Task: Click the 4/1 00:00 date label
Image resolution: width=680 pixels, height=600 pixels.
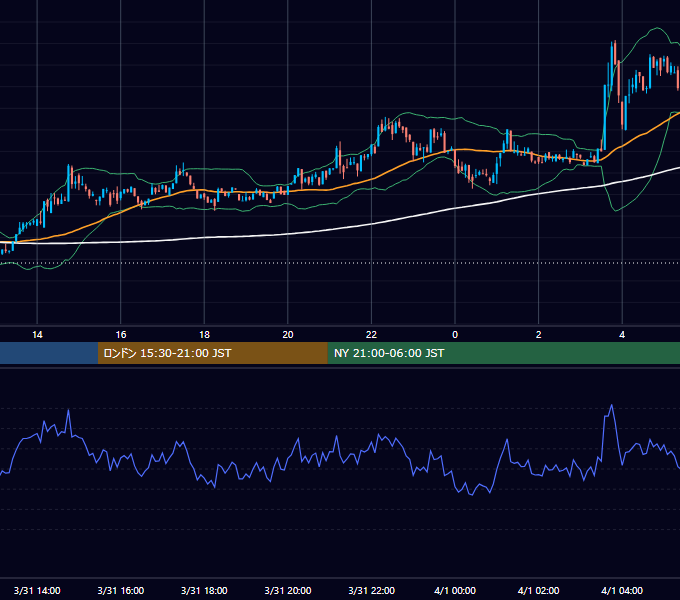Action: click(x=455, y=591)
